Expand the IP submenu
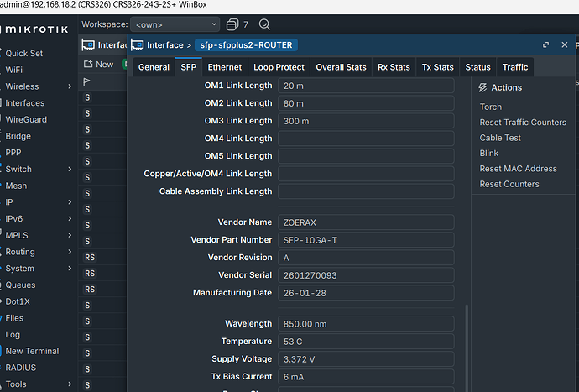The image size is (579, 392). pos(70,202)
